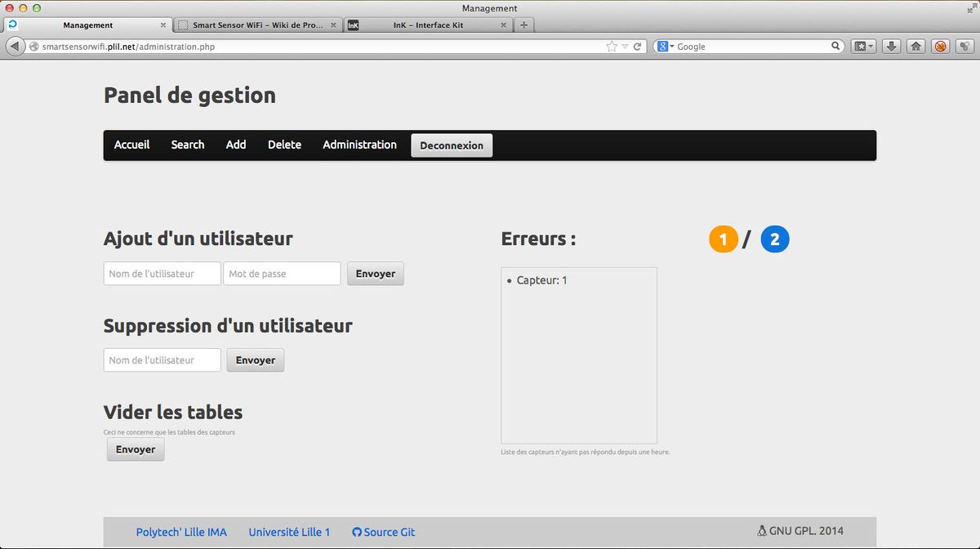980x549 pixels.
Task: Switch to the InK – Interface Kit tab
Action: click(427, 25)
